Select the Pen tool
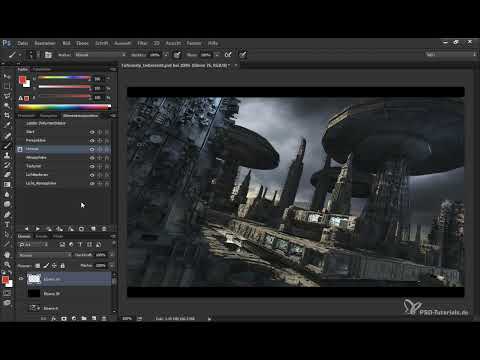 7,214
